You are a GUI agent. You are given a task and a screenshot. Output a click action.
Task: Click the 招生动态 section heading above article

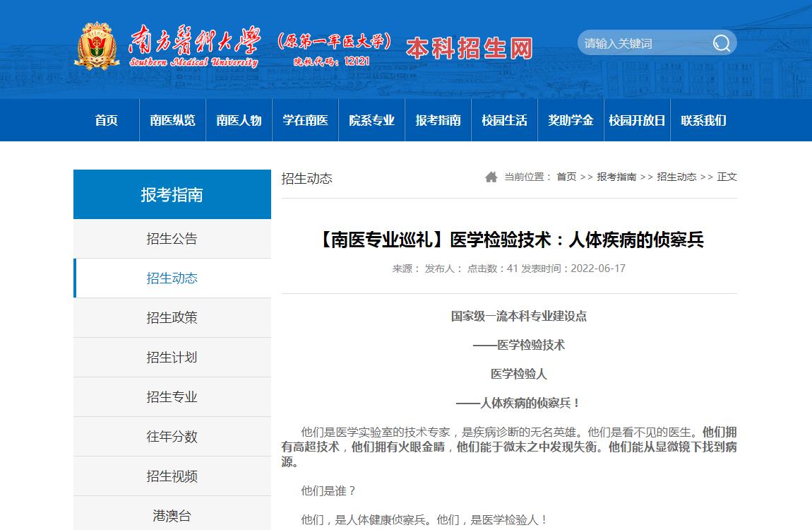pyautogui.click(x=307, y=179)
